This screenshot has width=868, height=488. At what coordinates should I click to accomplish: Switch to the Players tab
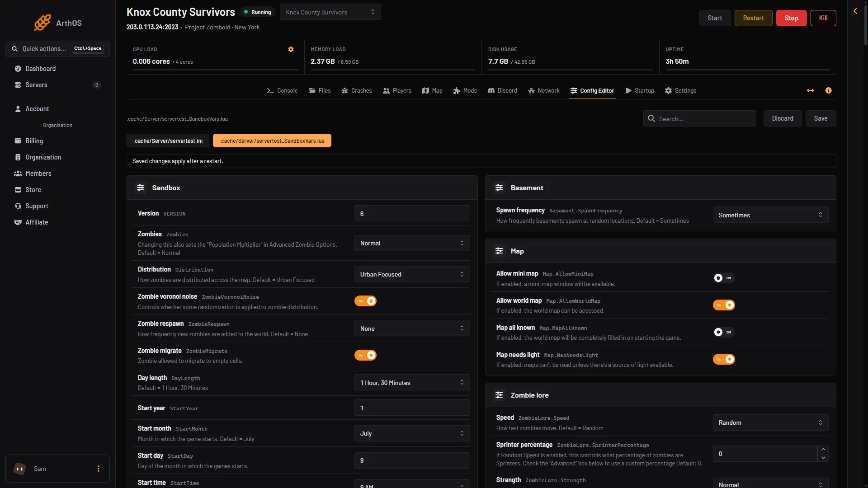tap(397, 90)
